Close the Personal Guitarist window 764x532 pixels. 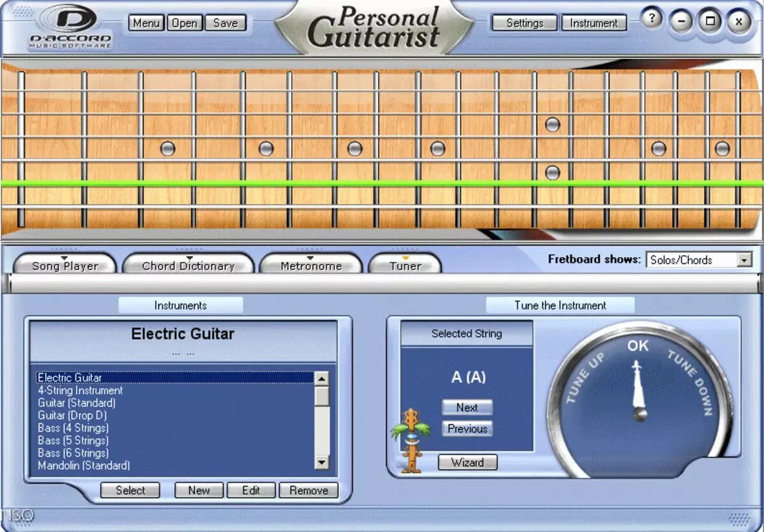point(739,21)
